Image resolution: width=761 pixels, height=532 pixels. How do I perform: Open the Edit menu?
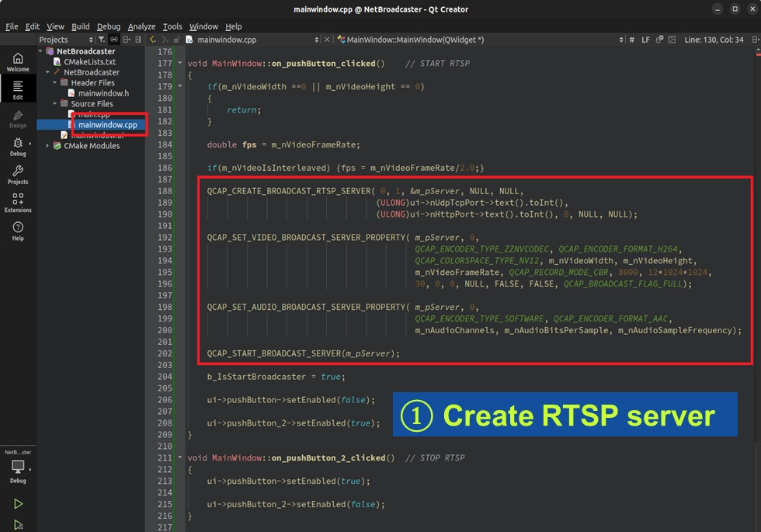(x=33, y=26)
